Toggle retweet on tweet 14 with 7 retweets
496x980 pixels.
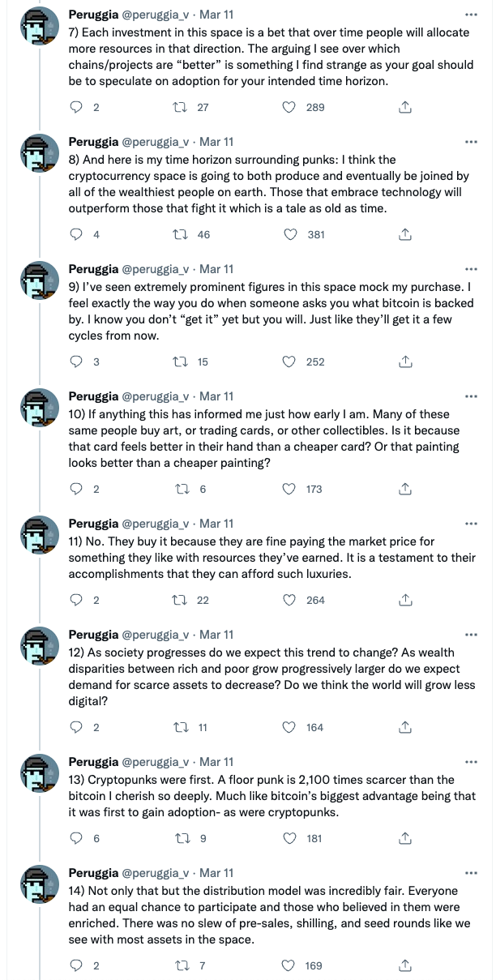pyautogui.click(x=184, y=965)
